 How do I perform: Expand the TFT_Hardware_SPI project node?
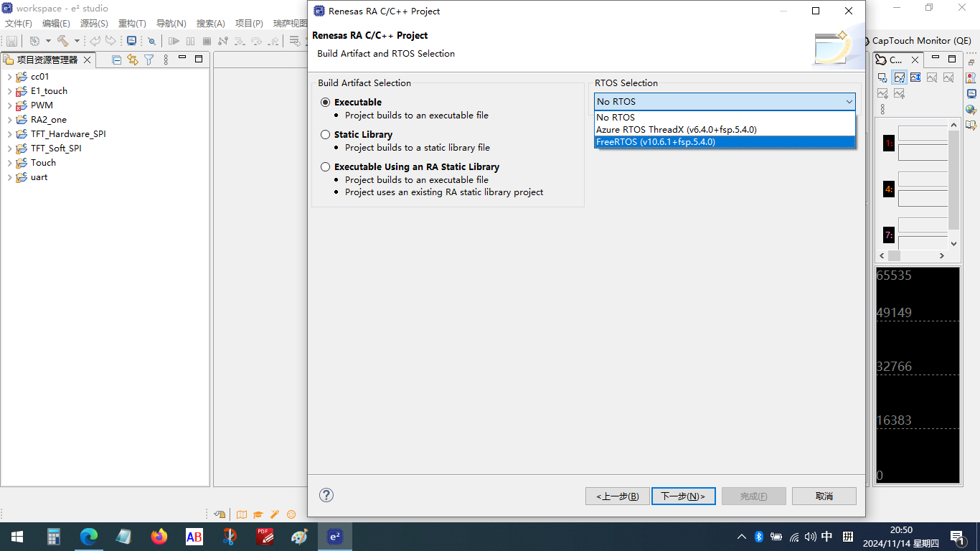[x=9, y=134]
